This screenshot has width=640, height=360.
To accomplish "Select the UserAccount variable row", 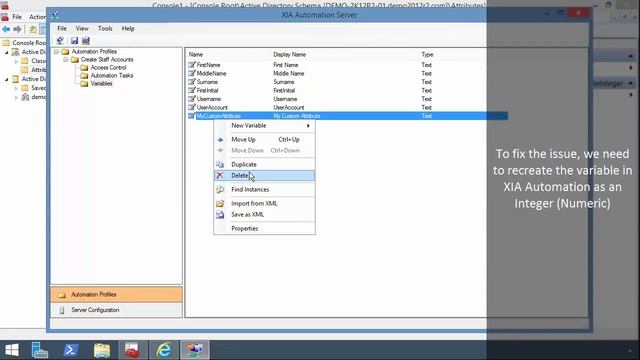I will point(348,108).
